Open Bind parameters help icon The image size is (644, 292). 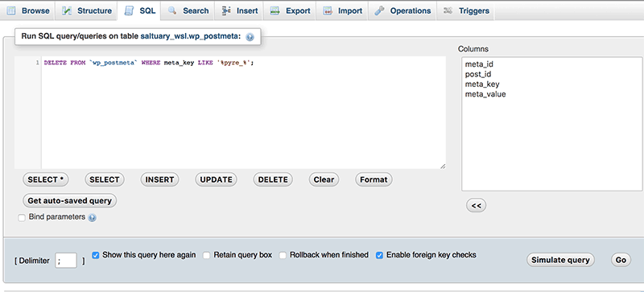[93, 218]
